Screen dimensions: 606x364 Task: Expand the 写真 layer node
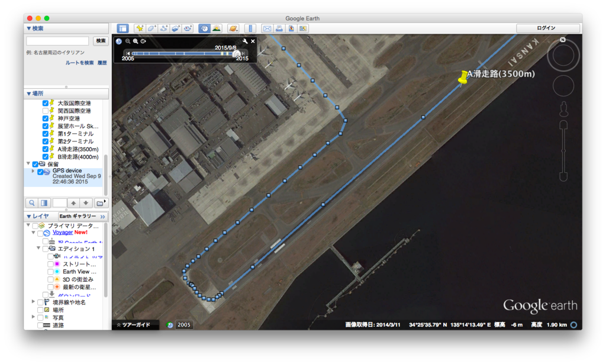tap(33, 317)
